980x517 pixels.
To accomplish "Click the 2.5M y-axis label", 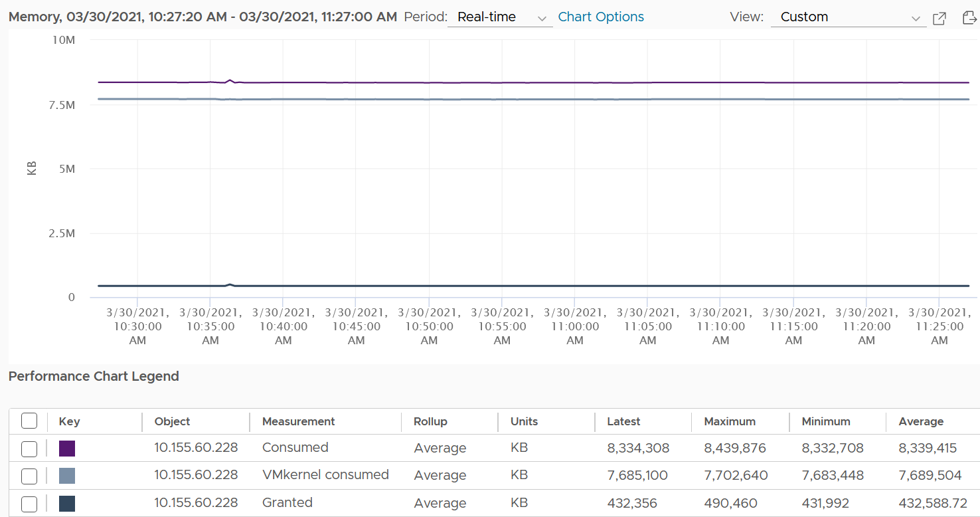I will tap(61, 233).
